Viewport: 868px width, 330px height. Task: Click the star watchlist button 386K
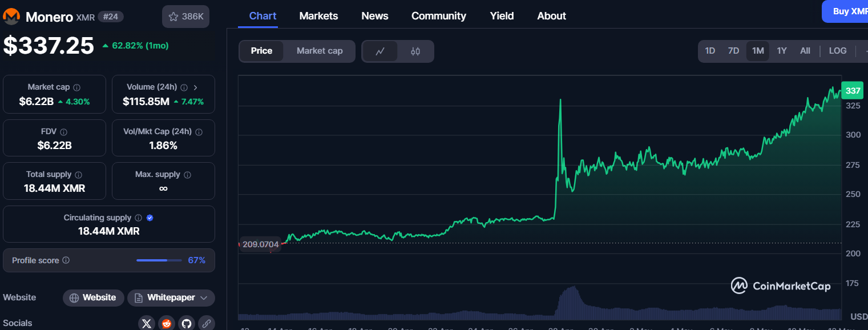point(185,17)
